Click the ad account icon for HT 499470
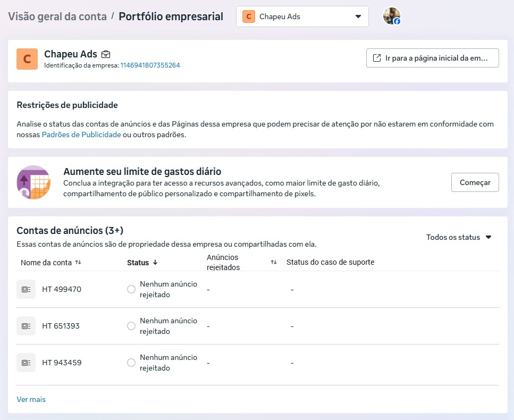 [x=26, y=289]
